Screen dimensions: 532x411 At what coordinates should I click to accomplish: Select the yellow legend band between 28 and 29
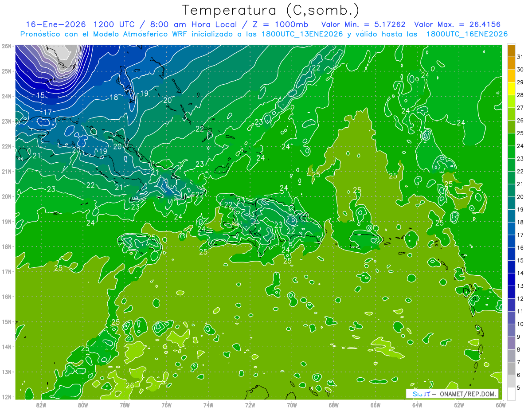[x=511, y=88]
